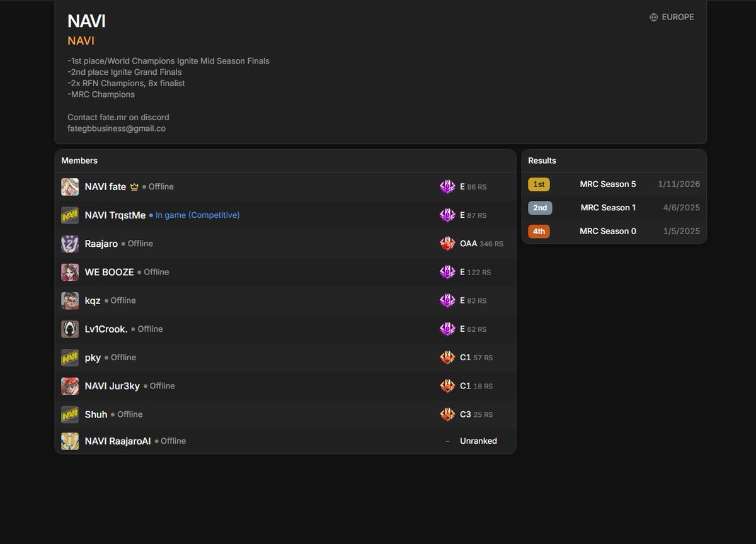756x544 pixels.
Task: Open Raajaro's avatar picture
Action: pos(70,244)
